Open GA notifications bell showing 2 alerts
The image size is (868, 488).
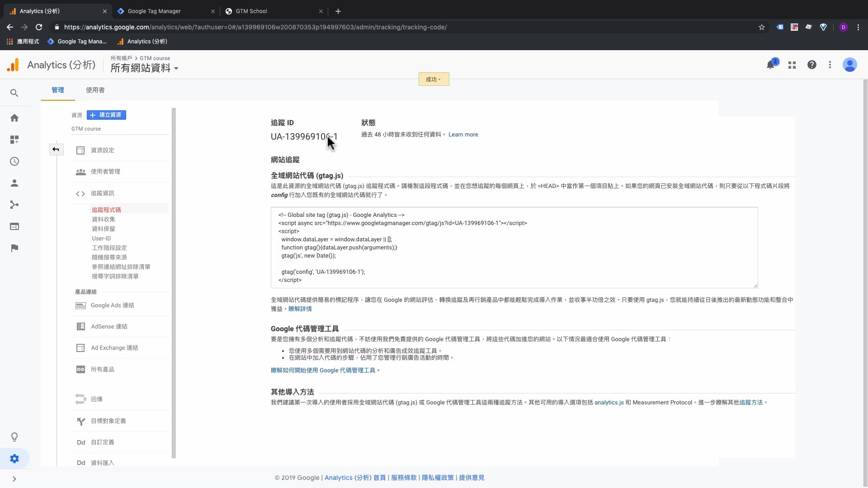[770, 65]
